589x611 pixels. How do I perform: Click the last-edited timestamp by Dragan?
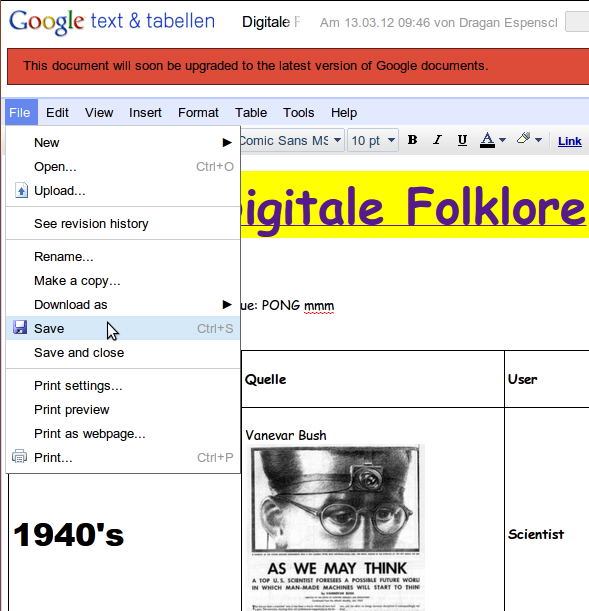[x=439, y=23]
